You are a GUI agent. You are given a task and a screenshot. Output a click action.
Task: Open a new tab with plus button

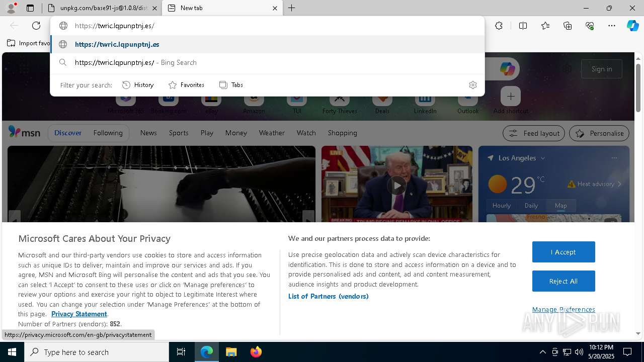(292, 8)
